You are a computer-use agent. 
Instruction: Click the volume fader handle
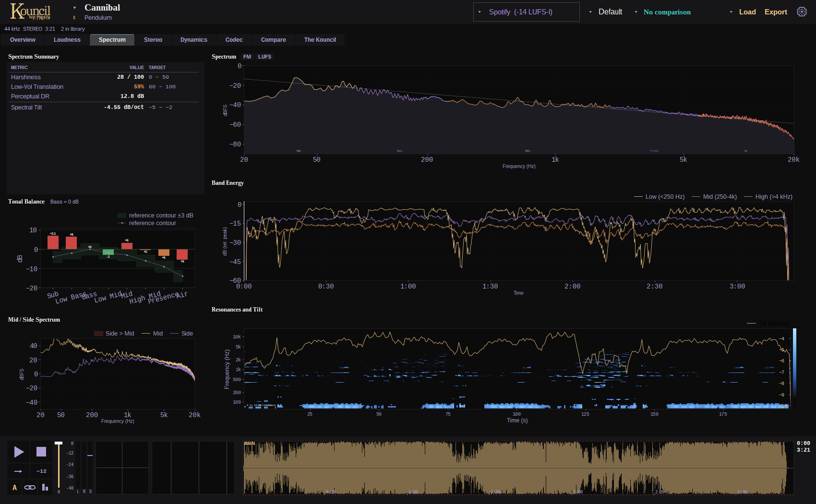tap(59, 443)
